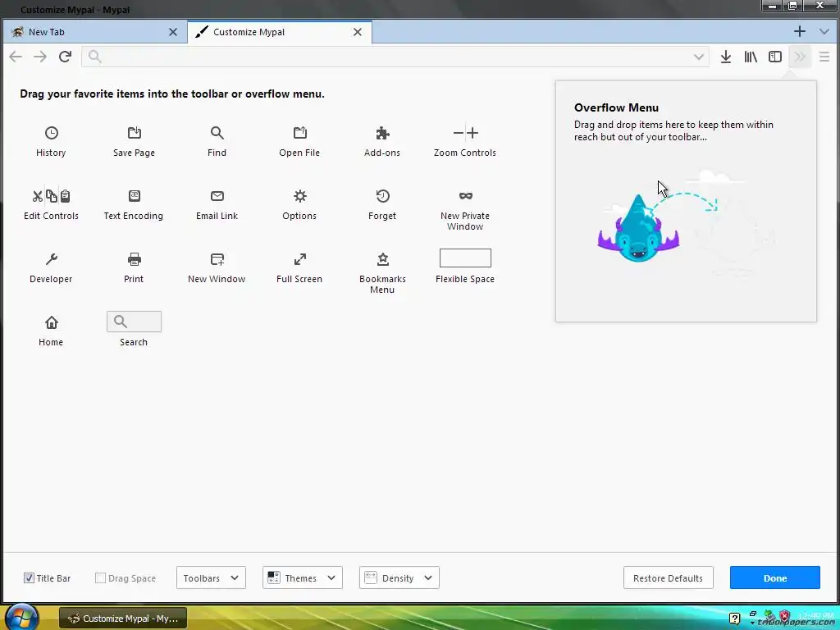Click the Back arrow button

pyautogui.click(x=16, y=57)
